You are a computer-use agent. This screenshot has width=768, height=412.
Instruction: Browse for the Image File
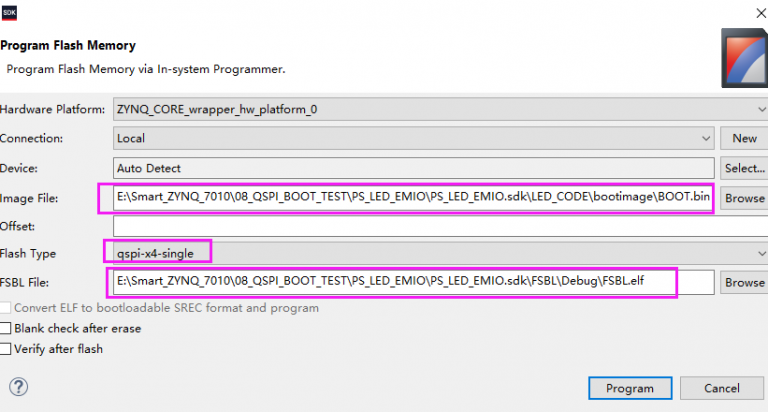(744, 198)
